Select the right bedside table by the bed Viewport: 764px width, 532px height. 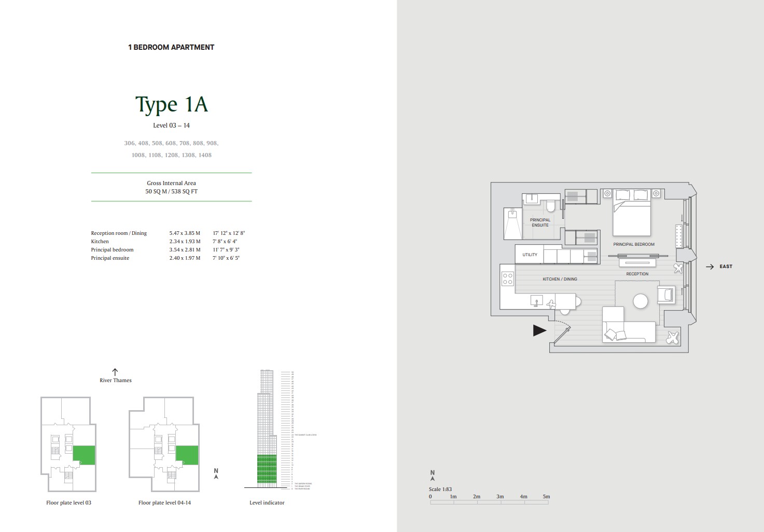coord(656,193)
